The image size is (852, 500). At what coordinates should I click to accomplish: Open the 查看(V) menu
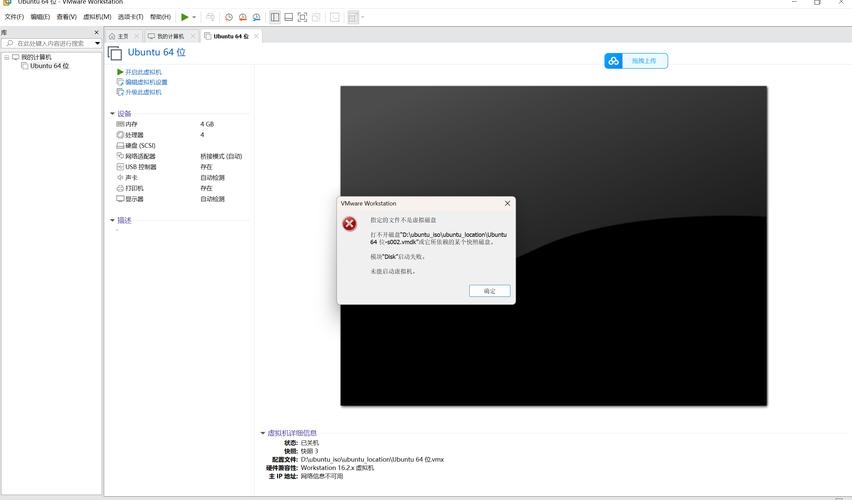(66, 17)
